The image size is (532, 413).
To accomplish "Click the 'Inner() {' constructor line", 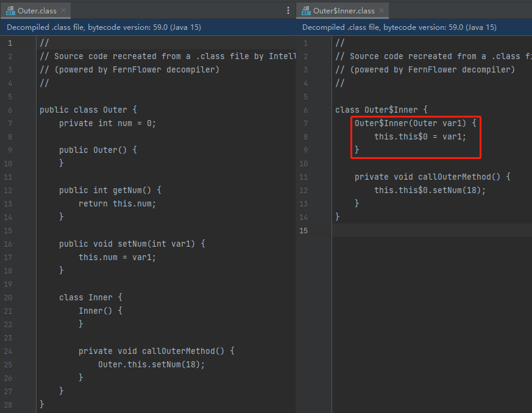I will (101, 311).
